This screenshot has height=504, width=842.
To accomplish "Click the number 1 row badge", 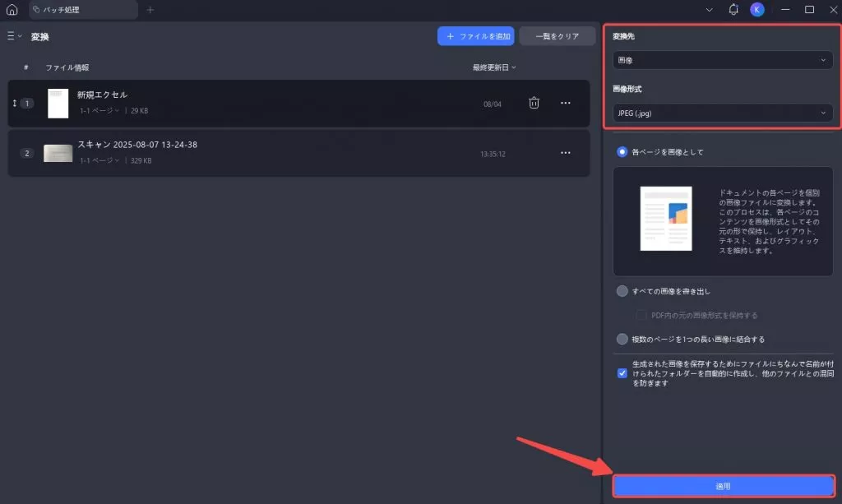I will pos(27,103).
